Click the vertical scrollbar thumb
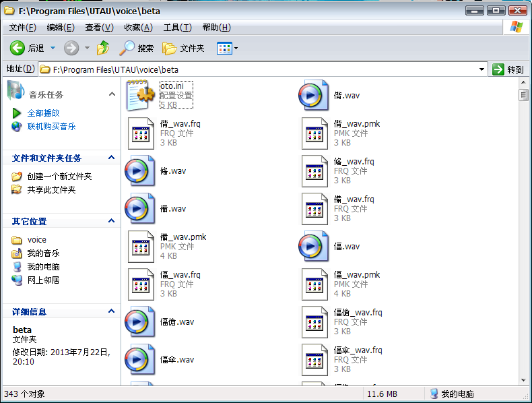This screenshot has height=403, width=532. 523,95
